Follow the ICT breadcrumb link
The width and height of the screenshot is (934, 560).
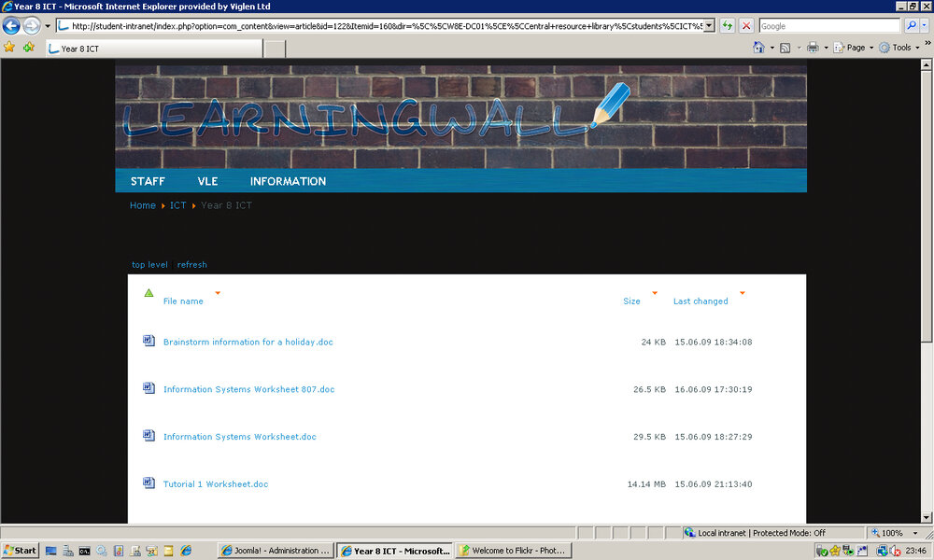177,205
